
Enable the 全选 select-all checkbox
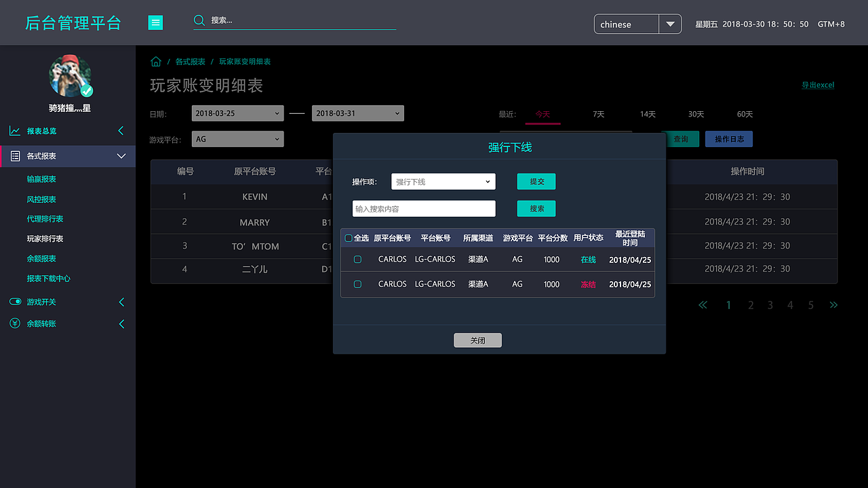point(348,238)
